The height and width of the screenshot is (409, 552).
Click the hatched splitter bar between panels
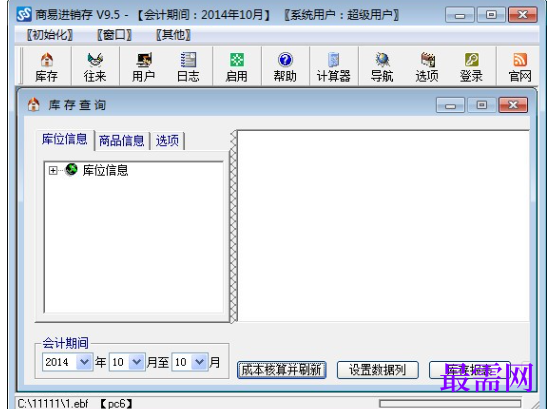tap(233, 226)
